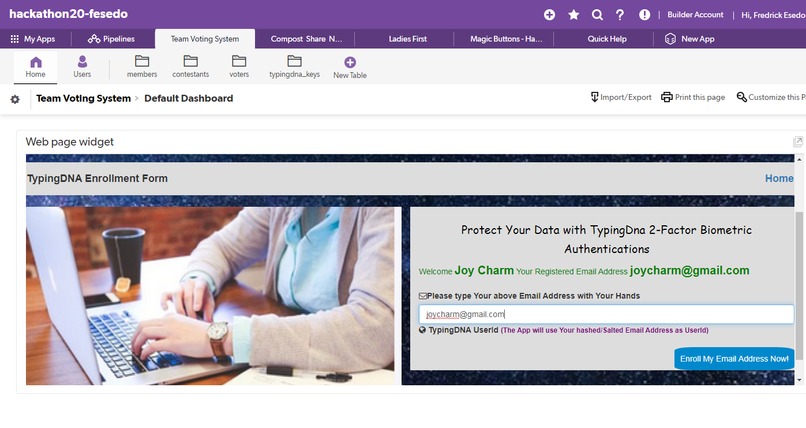
Task: Click New App tab
Action: click(x=689, y=39)
